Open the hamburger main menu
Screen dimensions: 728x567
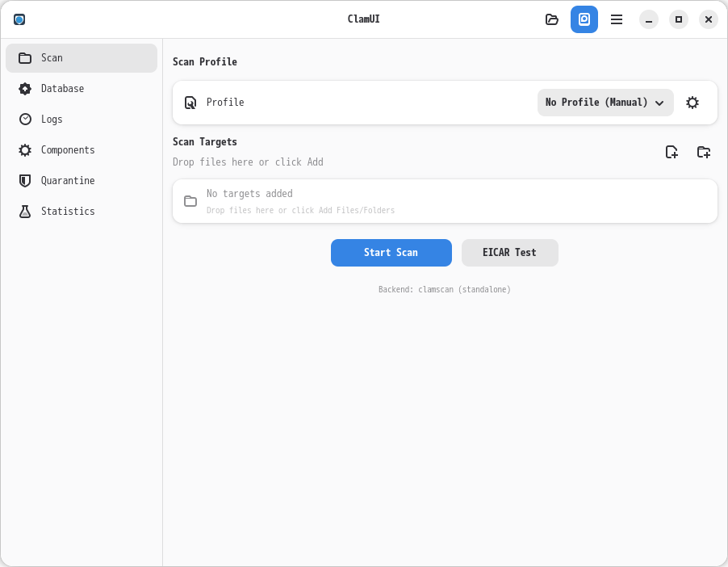[x=617, y=19]
